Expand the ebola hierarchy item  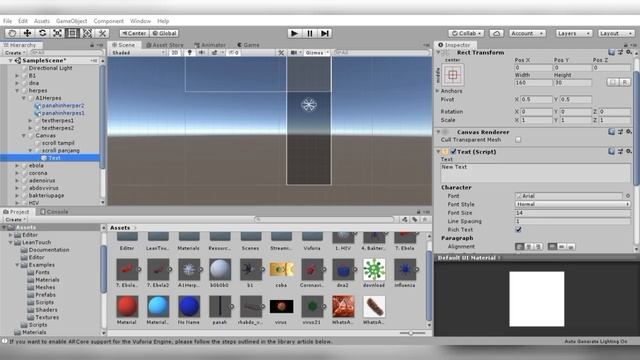[17, 166]
